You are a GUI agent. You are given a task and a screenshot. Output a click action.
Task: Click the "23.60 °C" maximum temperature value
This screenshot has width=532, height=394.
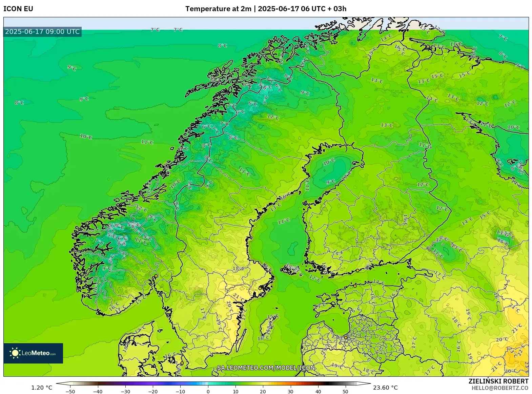point(386,388)
